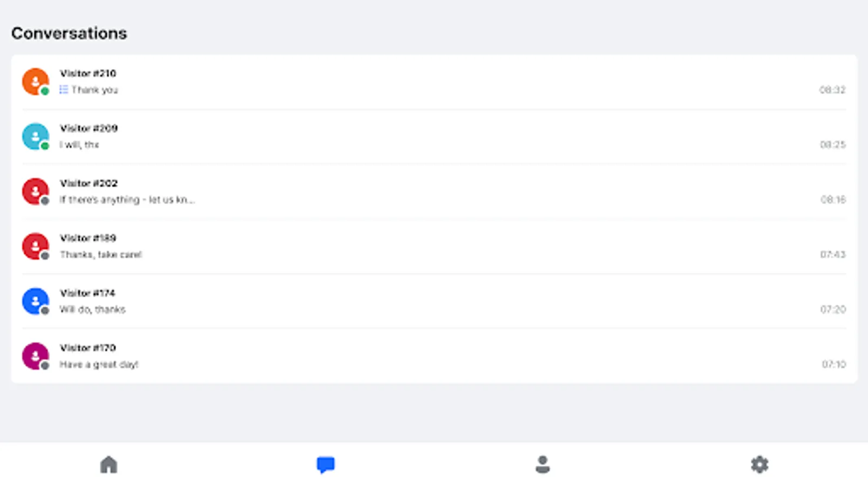Open the Home tab icon
The width and height of the screenshot is (868, 488).
tap(108, 465)
